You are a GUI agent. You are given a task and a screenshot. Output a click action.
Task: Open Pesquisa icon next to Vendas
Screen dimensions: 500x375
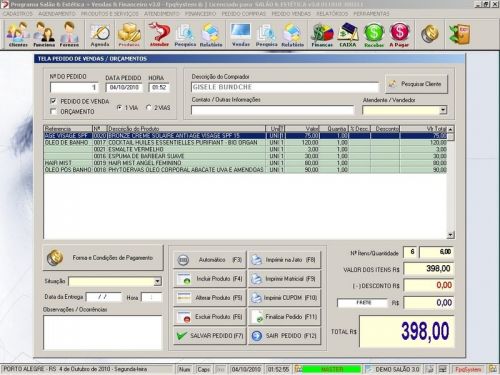tap(266, 34)
